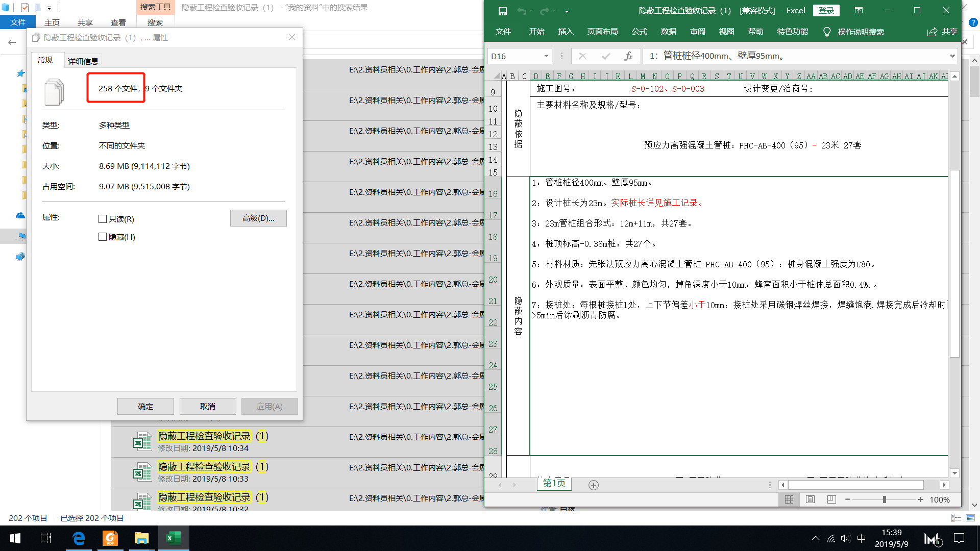The image size is (980, 551).
Task: Open Quick Access Toolbar customize dropdown
Action: click(x=567, y=11)
